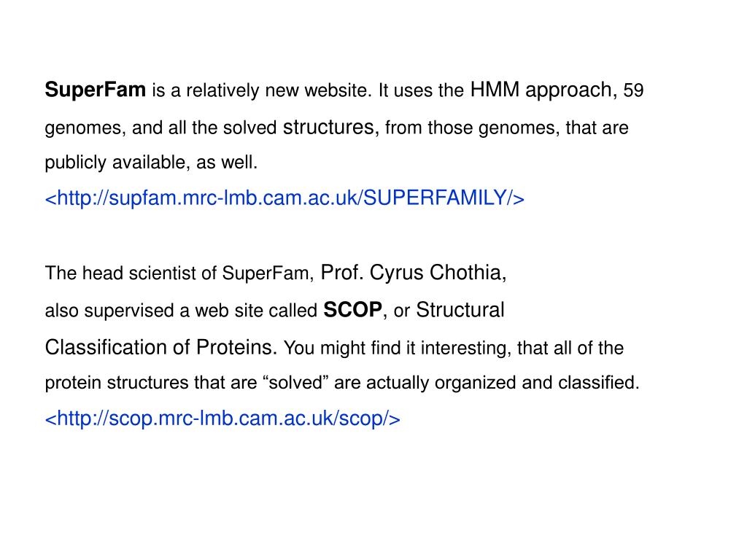Select the name Prof. Cyrus Chothia
747x560 pixels.
click(411, 273)
